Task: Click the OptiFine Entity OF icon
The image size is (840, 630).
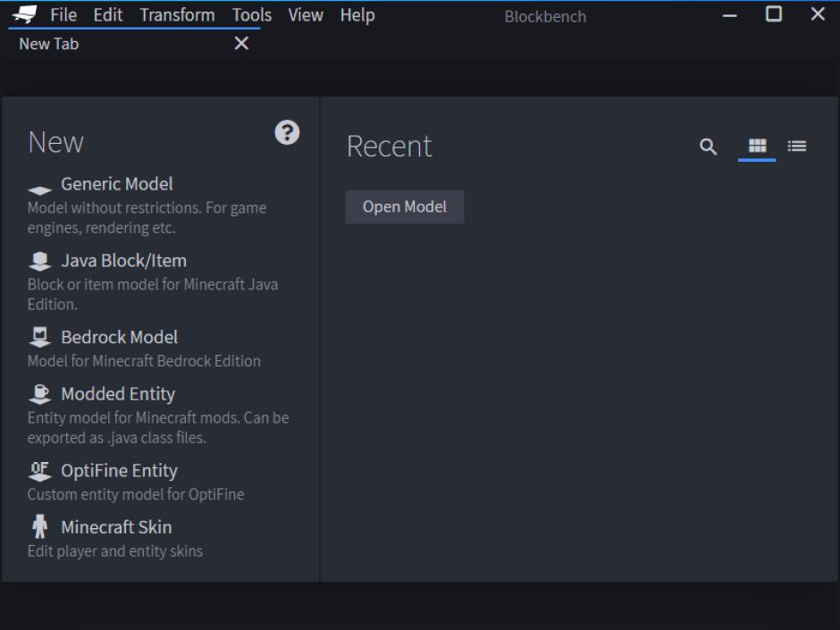Action: point(39,471)
